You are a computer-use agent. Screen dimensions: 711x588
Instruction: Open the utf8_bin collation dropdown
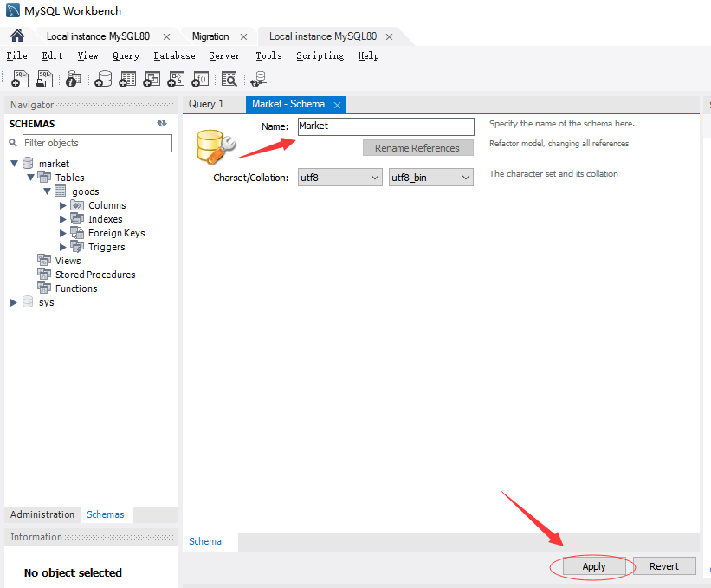point(430,178)
